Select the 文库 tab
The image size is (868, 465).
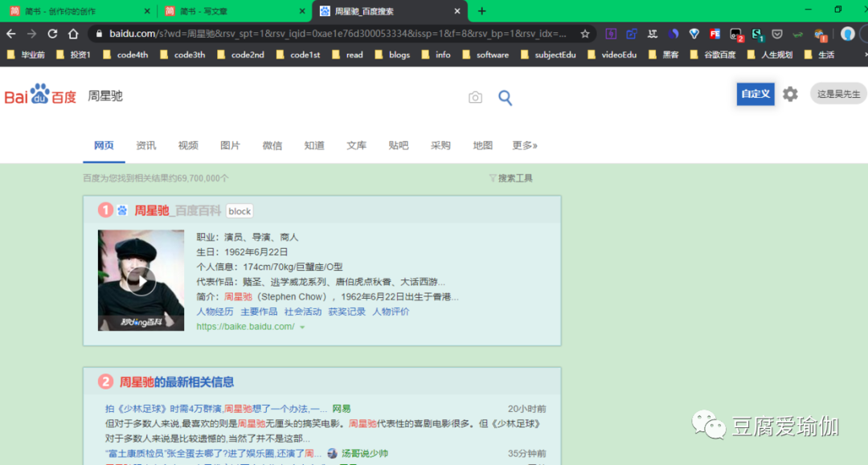pyautogui.click(x=356, y=145)
